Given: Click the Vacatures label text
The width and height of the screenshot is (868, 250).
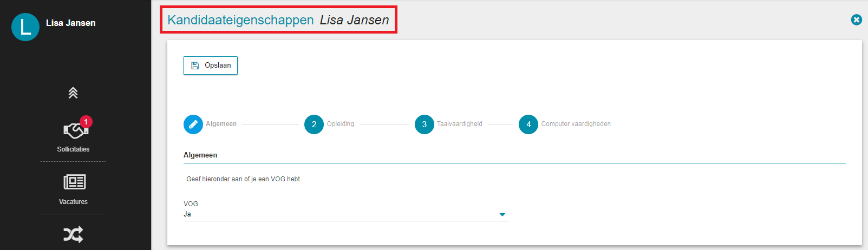Looking at the screenshot, I should point(73,201).
